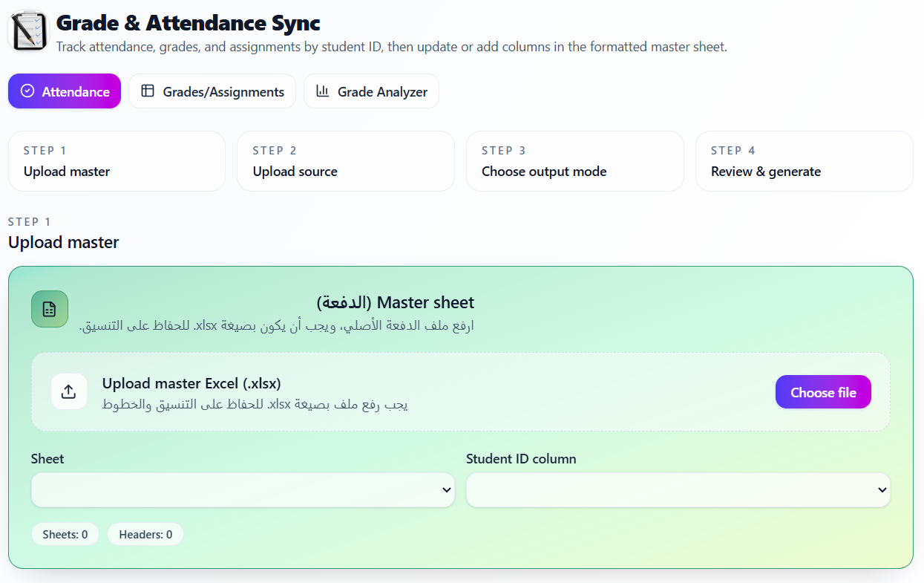Click the green spreadsheet icon beside Master sheet
The width and height of the screenshot is (924, 583).
click(50, 309)
